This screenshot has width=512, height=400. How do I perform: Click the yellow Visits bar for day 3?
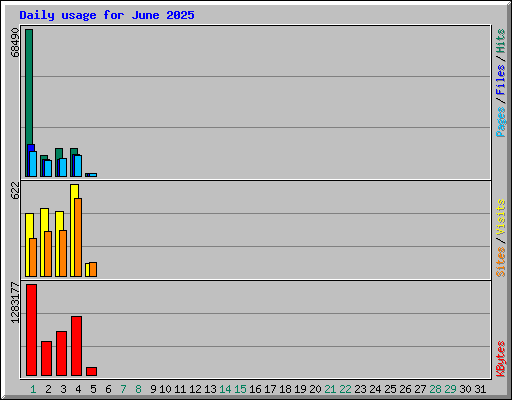point(59,244)
